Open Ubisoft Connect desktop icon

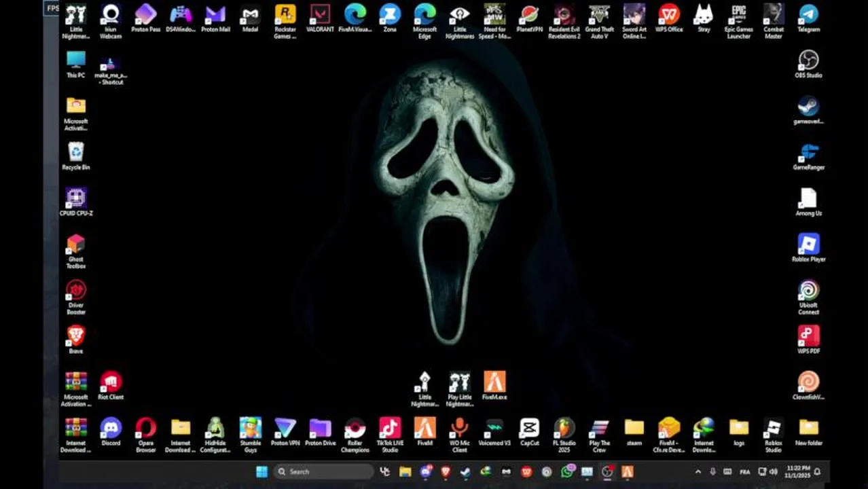(808, 297)
